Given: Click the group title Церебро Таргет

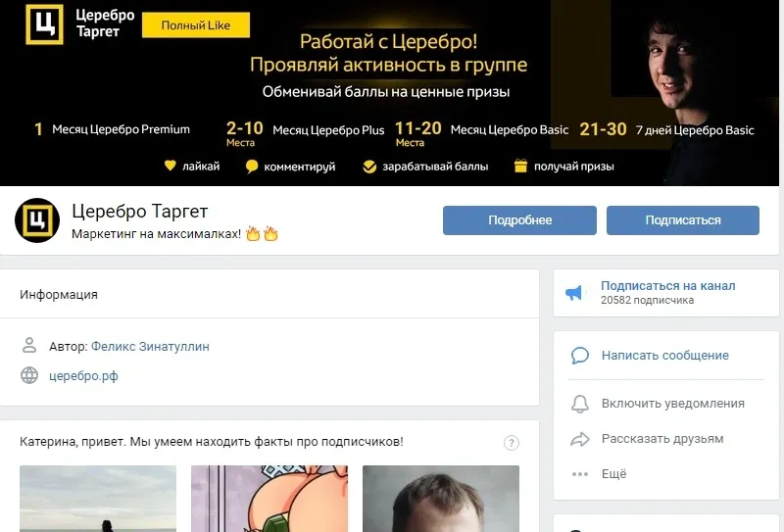Looking at the screenshot, I should tap(140, 212).
